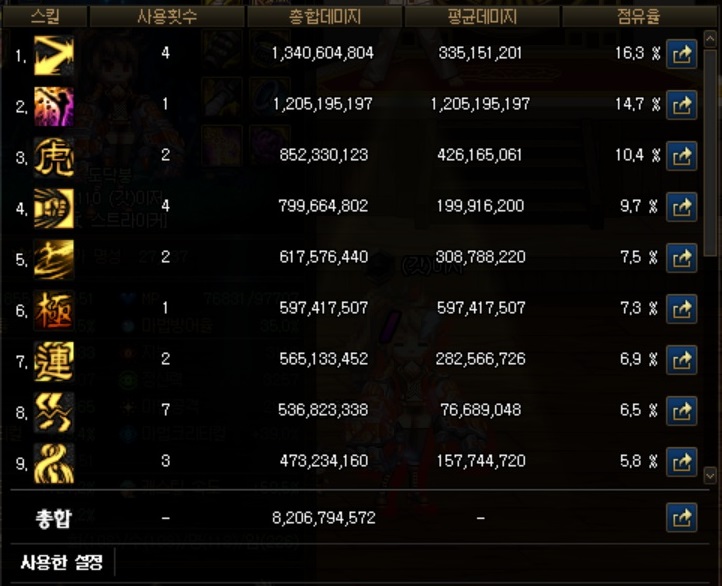Click the rank 2 purple kick skill icon

[x=54, y=106]
